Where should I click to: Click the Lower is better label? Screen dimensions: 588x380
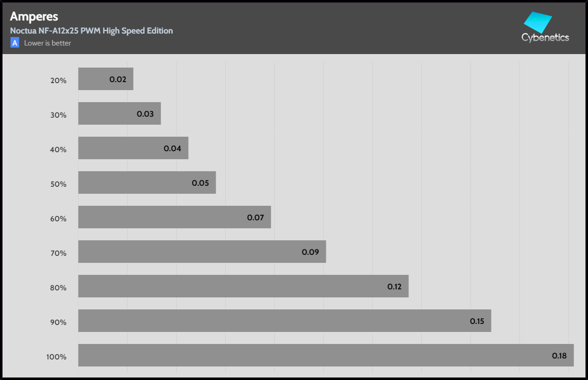tap(48, 43)
